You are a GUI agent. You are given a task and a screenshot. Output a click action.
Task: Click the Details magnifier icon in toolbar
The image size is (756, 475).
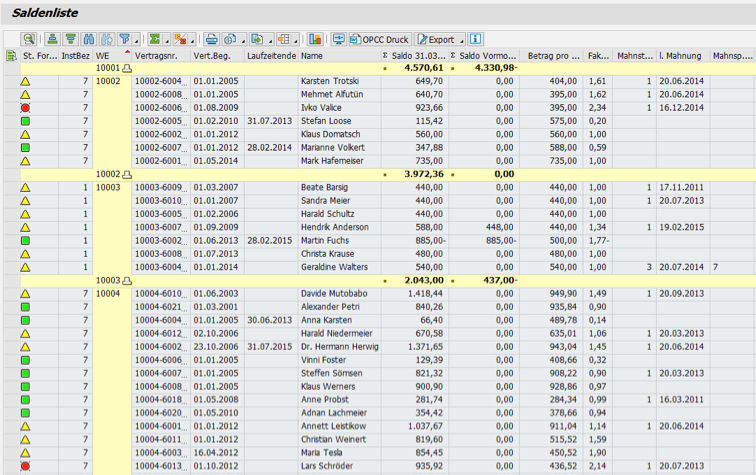27,39
